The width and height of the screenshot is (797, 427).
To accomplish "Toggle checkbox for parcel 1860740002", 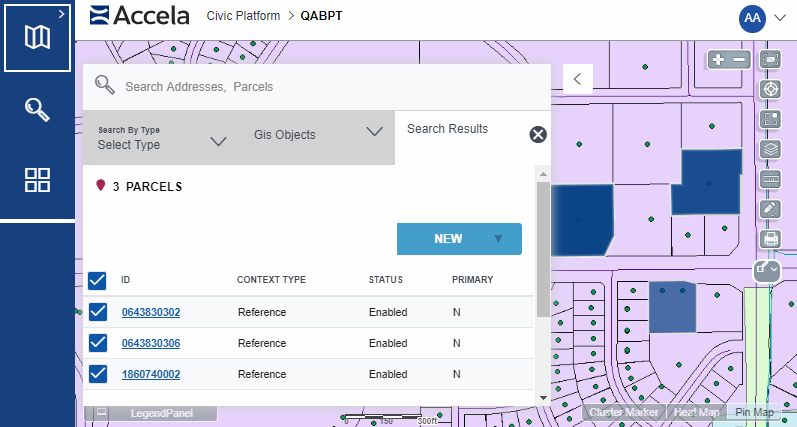I will 98,374.
